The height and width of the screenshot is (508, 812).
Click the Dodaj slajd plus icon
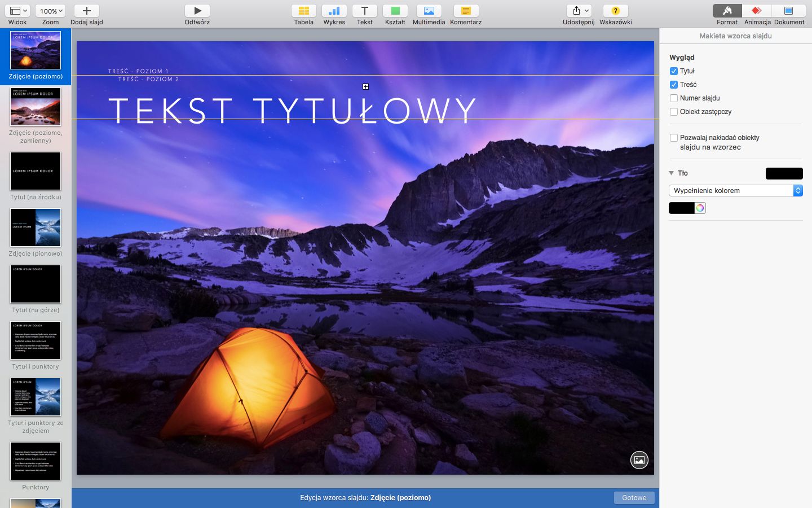click(x=87, y=11)
